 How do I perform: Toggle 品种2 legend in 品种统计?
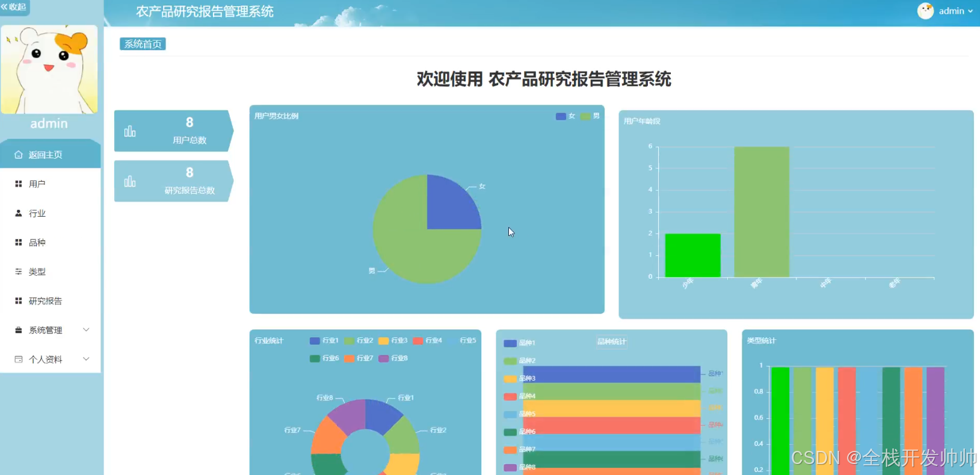pos(519,361)
